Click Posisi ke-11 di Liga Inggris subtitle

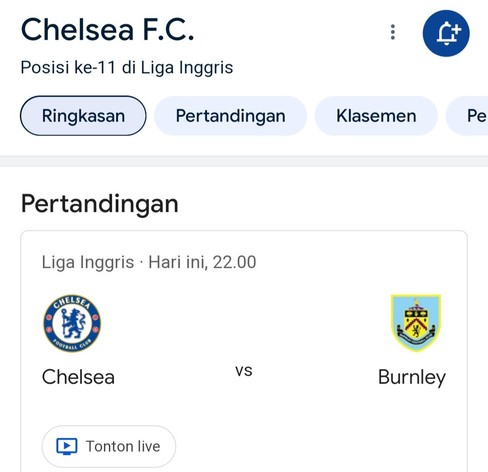(x=127, y=68)
